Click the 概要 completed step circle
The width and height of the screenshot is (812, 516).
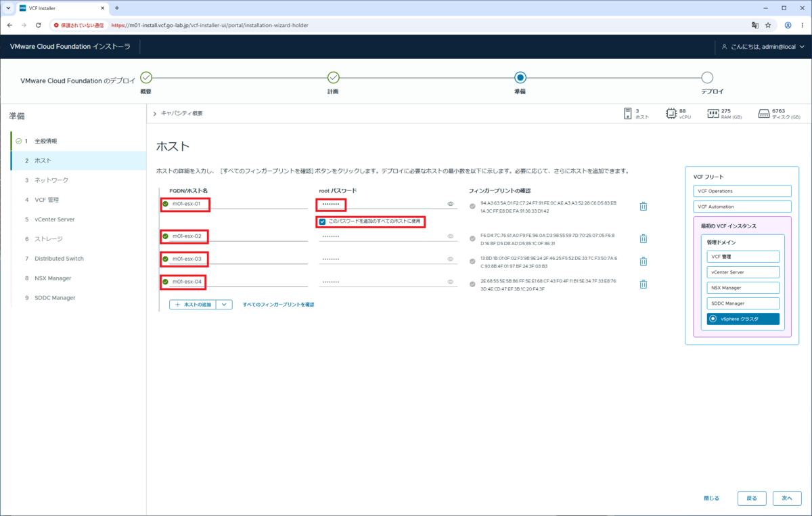point(146,78)
